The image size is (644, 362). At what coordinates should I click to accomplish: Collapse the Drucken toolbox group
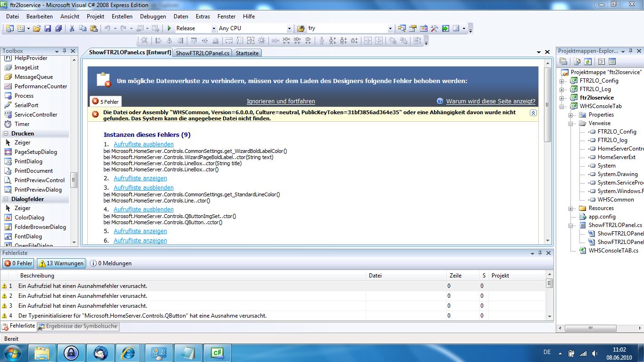(6, 134)
